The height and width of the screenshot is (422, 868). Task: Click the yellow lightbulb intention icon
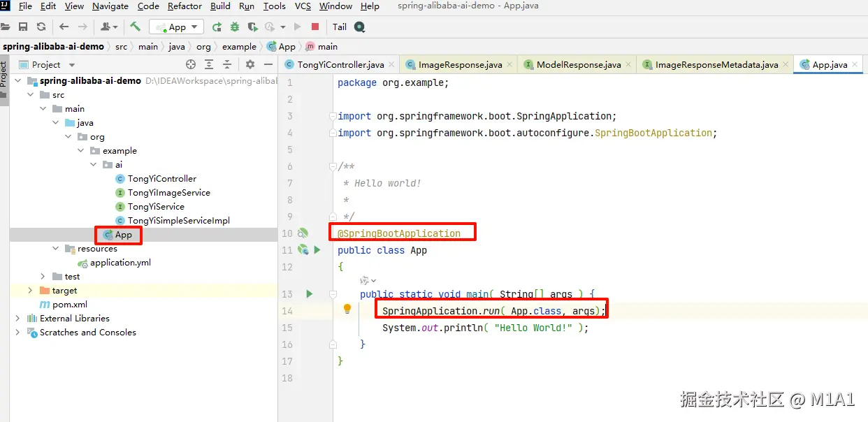[x=347, y=310]
